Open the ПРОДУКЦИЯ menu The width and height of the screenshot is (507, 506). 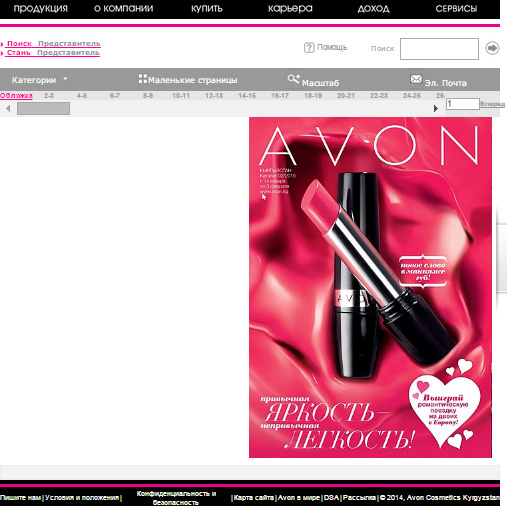click(41, 9)
